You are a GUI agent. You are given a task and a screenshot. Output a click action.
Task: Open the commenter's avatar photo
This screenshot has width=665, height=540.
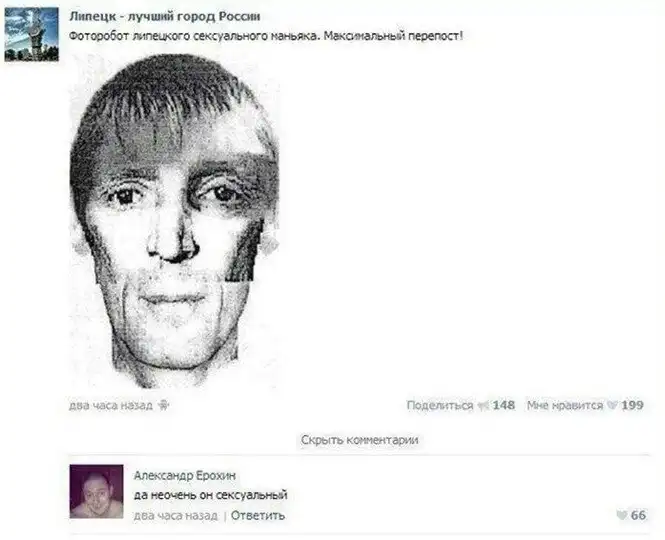pos(97,491)
